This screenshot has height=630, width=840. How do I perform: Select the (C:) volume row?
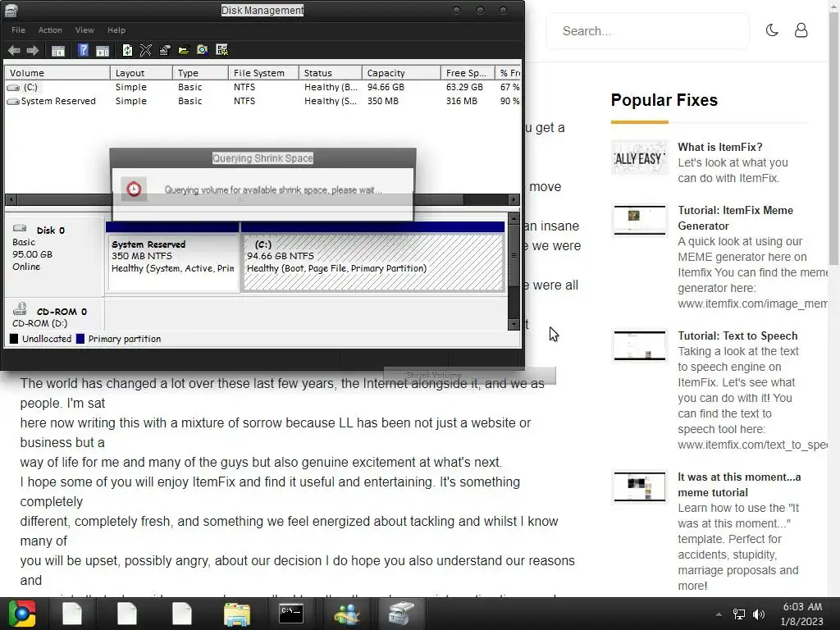[262, 87]
